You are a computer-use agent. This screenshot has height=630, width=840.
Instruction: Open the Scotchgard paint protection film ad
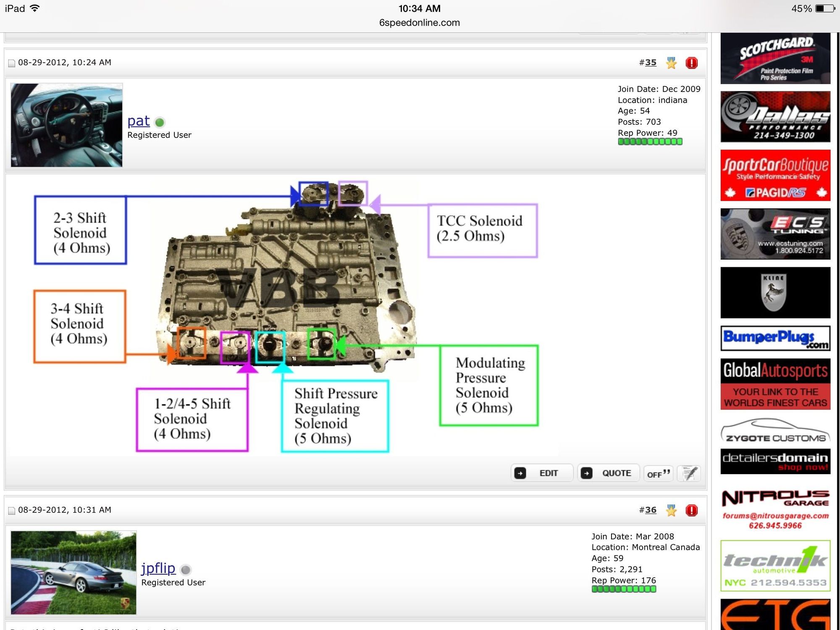775,59
